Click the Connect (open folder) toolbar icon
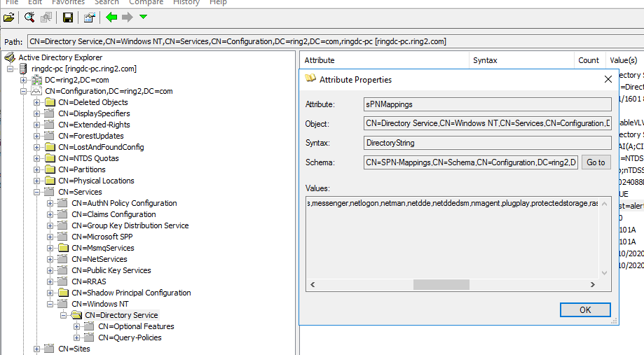This screenshot has height=355, width=644. tap(9, 17)
